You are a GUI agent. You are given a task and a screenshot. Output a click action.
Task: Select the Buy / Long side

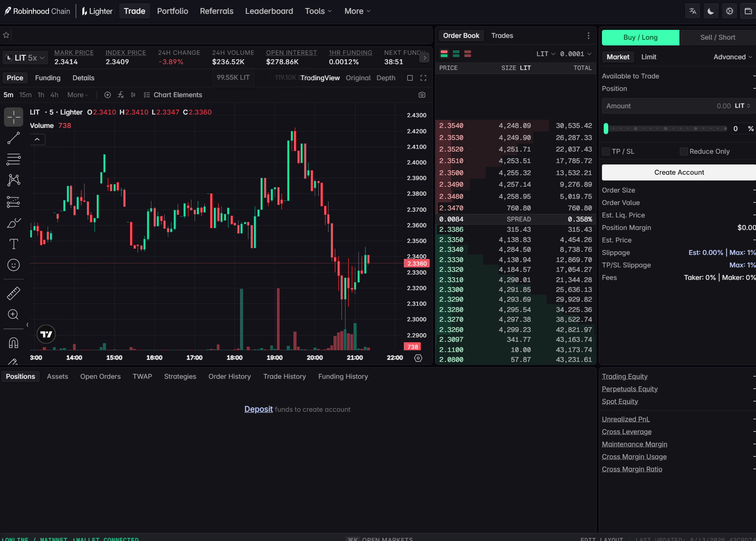[641, 37]
